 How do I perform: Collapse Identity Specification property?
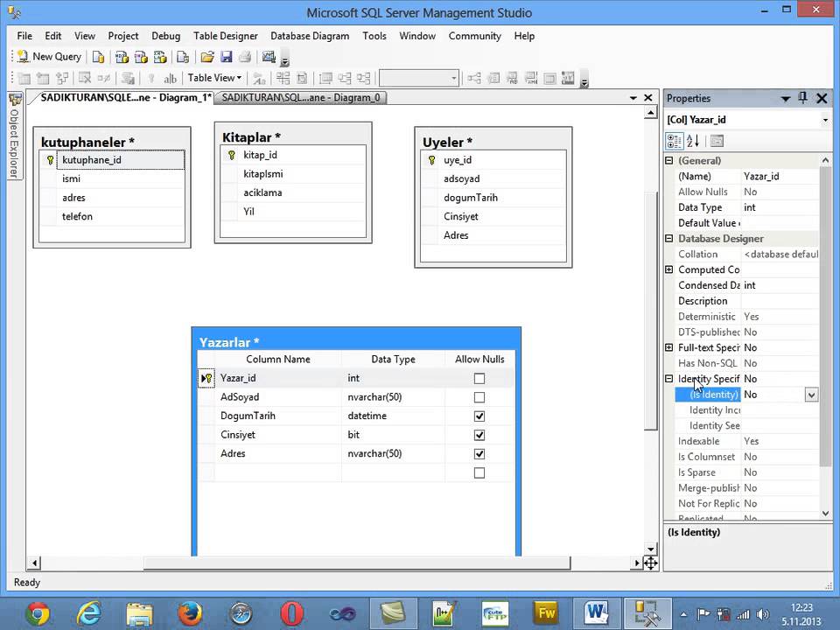pos(669,379)
